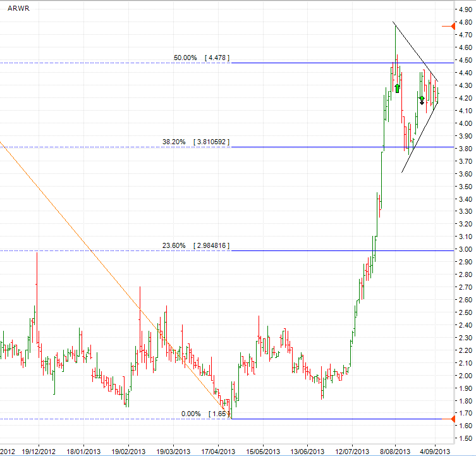
Task: Click the 17/04/2013 date axis label
Action: click(x=218, y=452)
